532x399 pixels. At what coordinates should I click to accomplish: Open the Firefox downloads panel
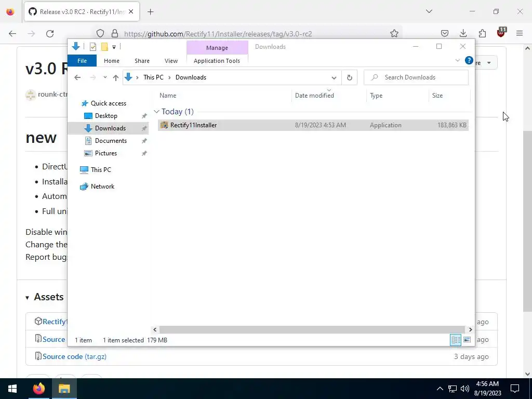463,33
